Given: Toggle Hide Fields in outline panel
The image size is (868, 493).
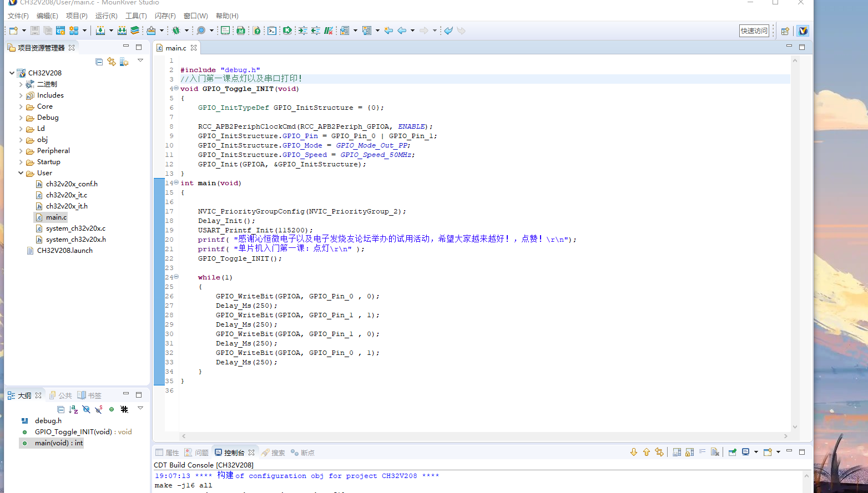Looking at the screenshot, I should pos(86,409).
